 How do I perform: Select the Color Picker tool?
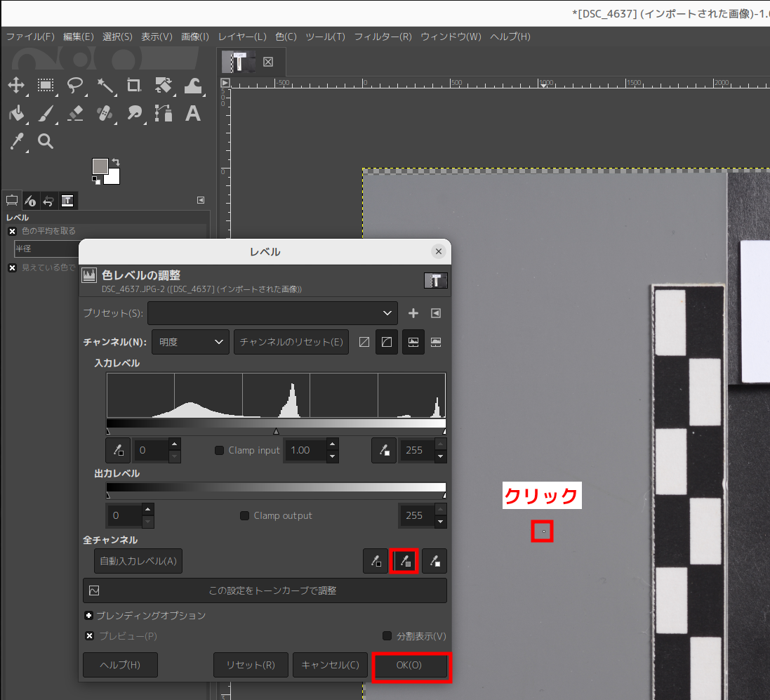click(x=17, y=141)
